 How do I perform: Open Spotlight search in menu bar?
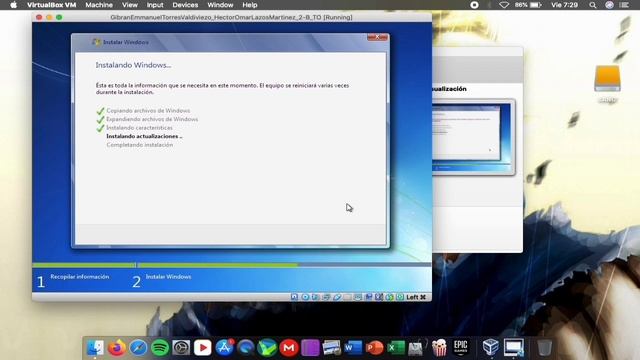coord(593,5)
